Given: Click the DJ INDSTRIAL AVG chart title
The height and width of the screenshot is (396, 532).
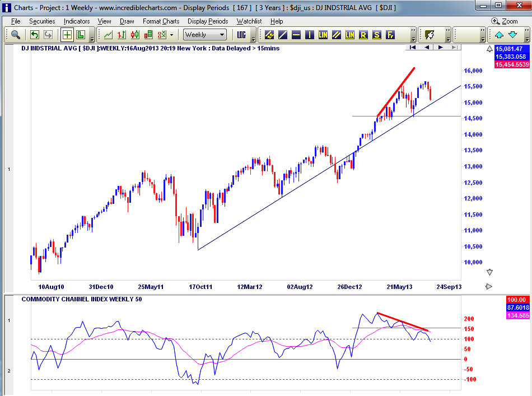Looking at the screenshot, I should (150, 48).
